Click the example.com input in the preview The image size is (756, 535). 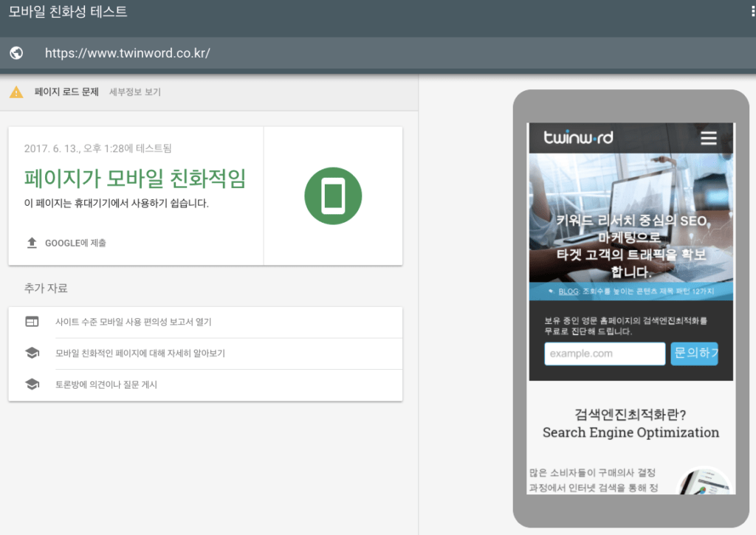coord(605,353)
